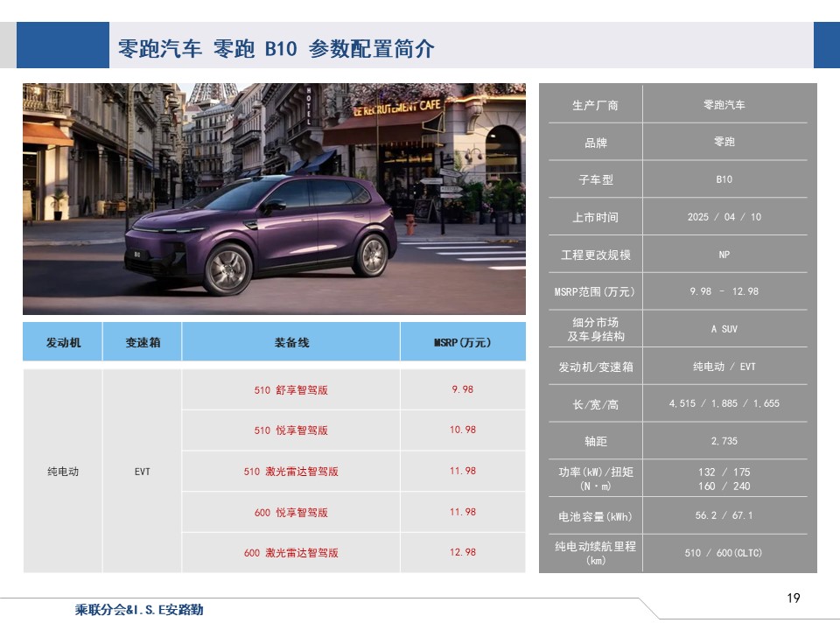Viewport: 840px width, 630px height.
Task: Click the 功率(kW)/扭矩(N·m) label
Action: [595, 479]
